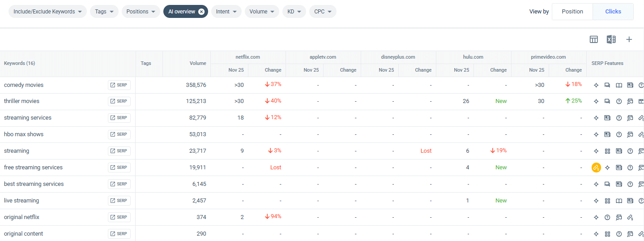Open the table columns settings icon
This screenshot has width=644, height=241.
tap(593, 39)
